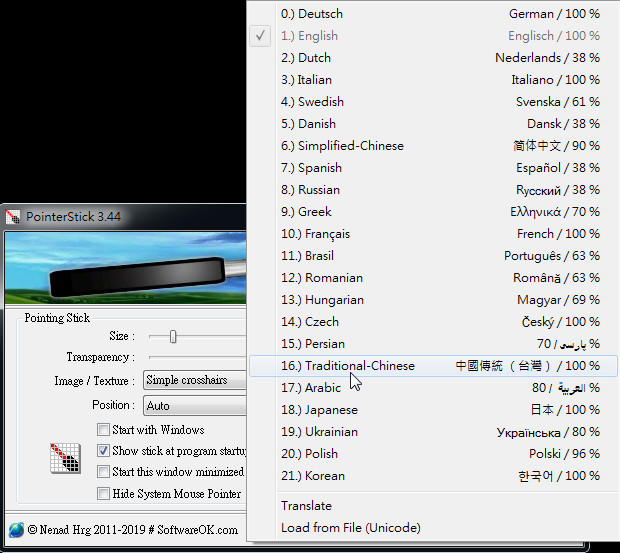The width and height of the screenshot is (620, 553).
Task: Open the Image / Texture dropdown
Action: tap(195, 380)
